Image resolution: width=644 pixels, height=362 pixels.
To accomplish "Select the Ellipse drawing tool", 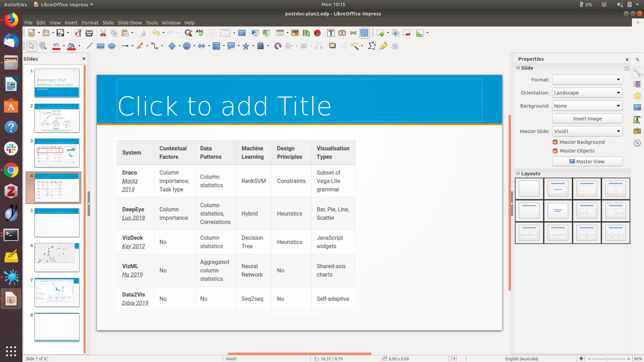I will click(112, 46).
